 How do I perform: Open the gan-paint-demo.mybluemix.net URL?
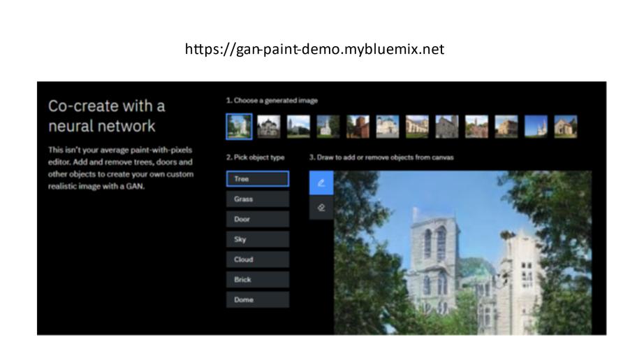314,50
